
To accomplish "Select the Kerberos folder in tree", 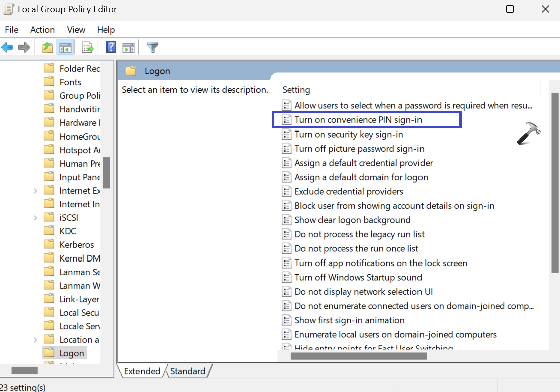I will 76,245.
